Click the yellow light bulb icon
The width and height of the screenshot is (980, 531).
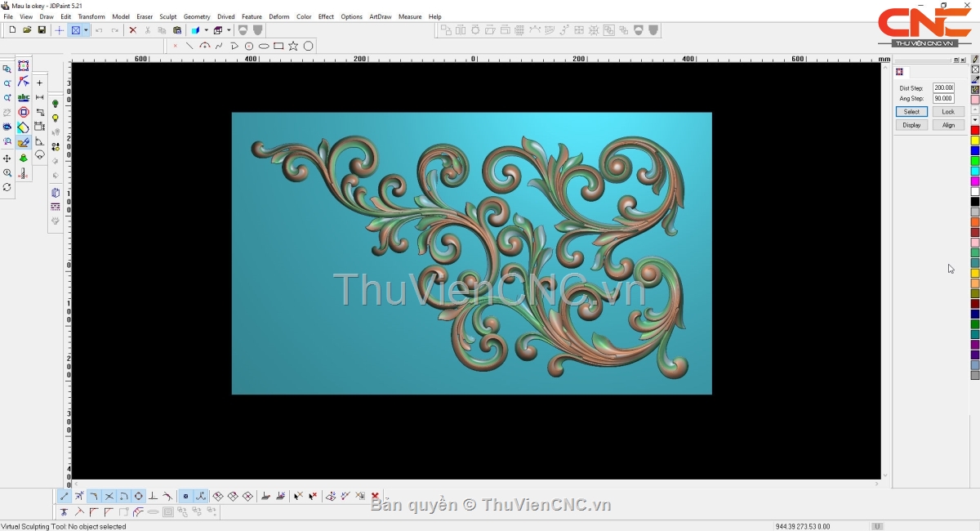(x=56, y=118)
